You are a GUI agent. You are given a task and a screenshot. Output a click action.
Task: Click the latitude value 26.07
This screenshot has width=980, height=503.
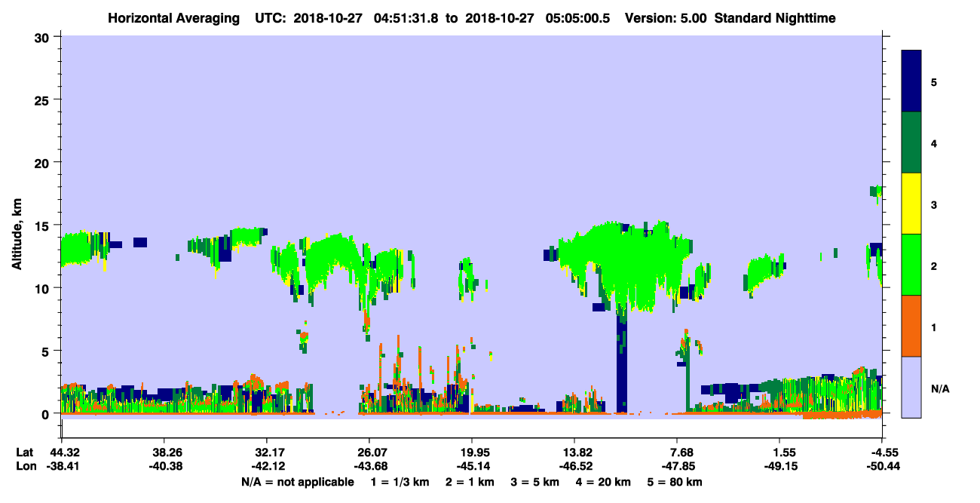pyautogui.click(x=369, y=452)
